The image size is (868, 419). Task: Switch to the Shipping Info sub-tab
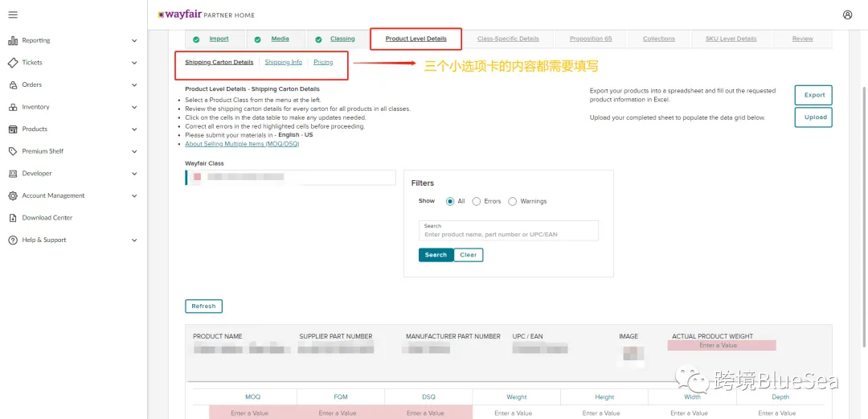(x=284, y=62)
